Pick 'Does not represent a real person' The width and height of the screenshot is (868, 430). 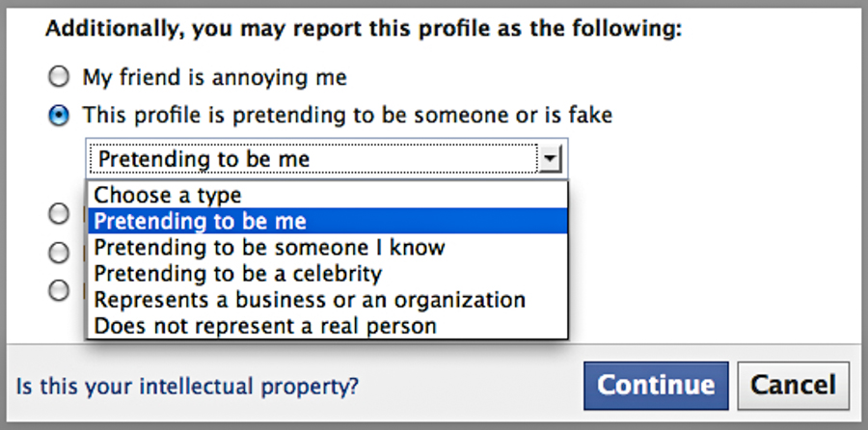tap(265, 326)
